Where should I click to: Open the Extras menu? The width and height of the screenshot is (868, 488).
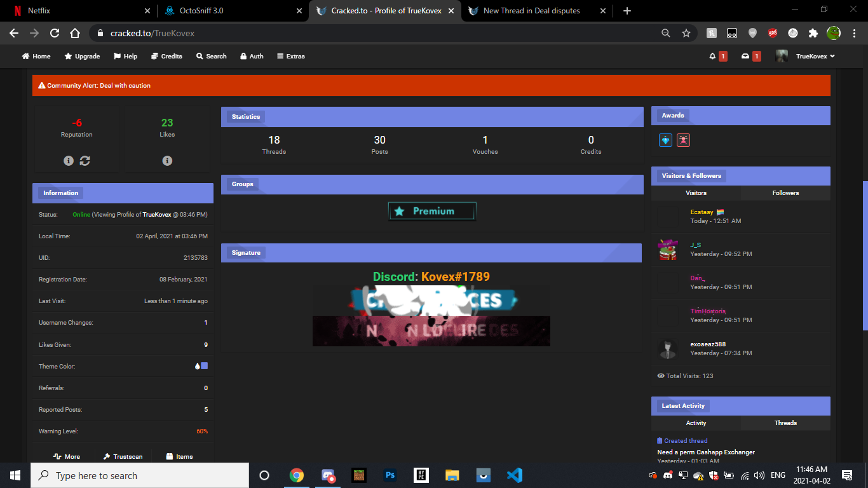[x=290, y=56]
